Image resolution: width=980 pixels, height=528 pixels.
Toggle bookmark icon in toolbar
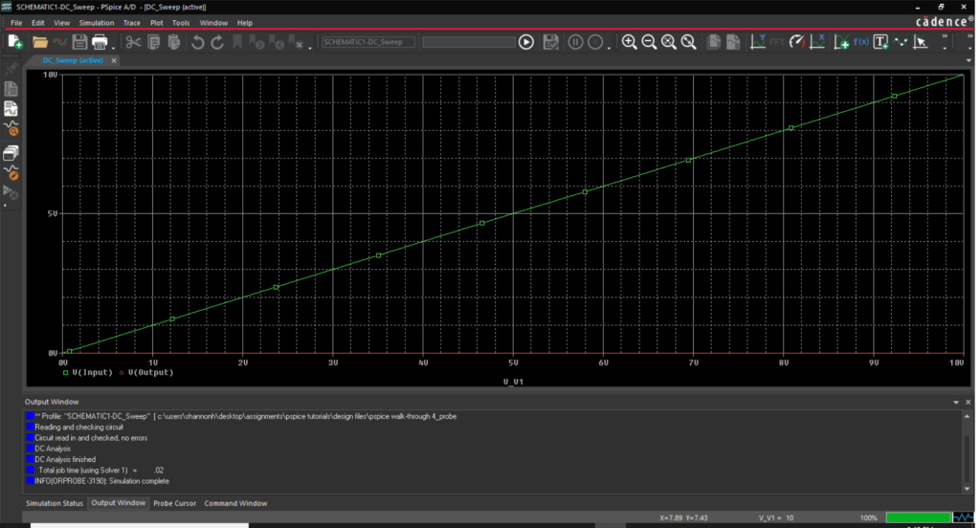(237, 42)
